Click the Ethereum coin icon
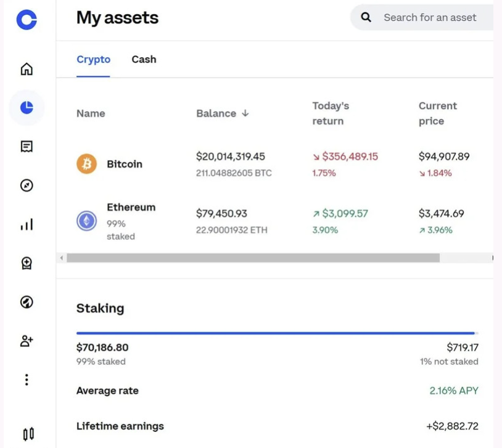Image resolution: width=502 pixels, height=448 pixels. pyautogui.click(x=86, y=221)
